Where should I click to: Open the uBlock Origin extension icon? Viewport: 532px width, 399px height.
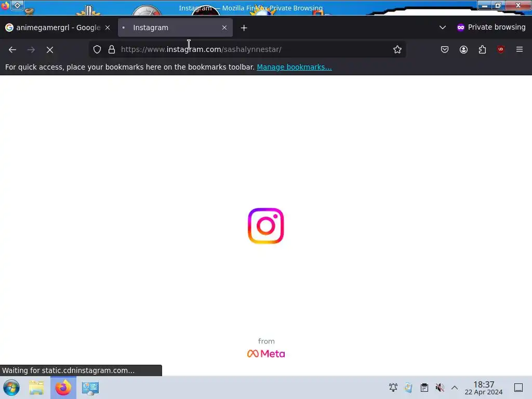pos(501,49)
